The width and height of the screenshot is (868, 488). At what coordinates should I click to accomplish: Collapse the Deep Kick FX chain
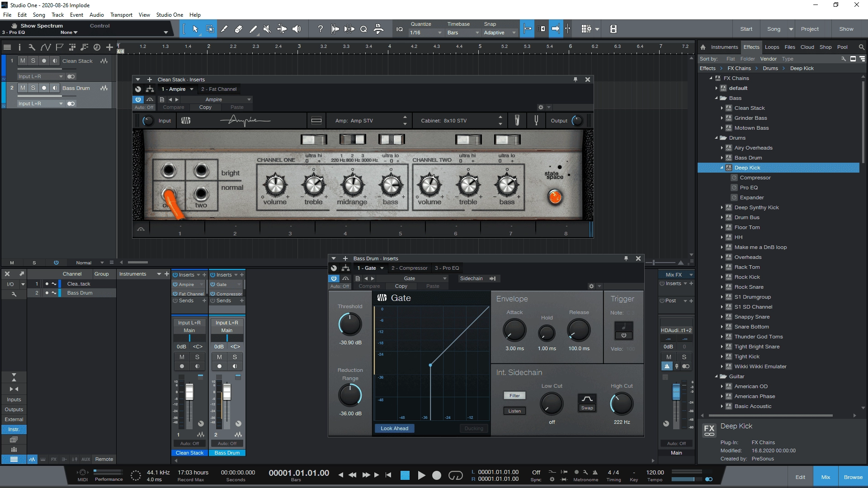(x=722, y=168)
